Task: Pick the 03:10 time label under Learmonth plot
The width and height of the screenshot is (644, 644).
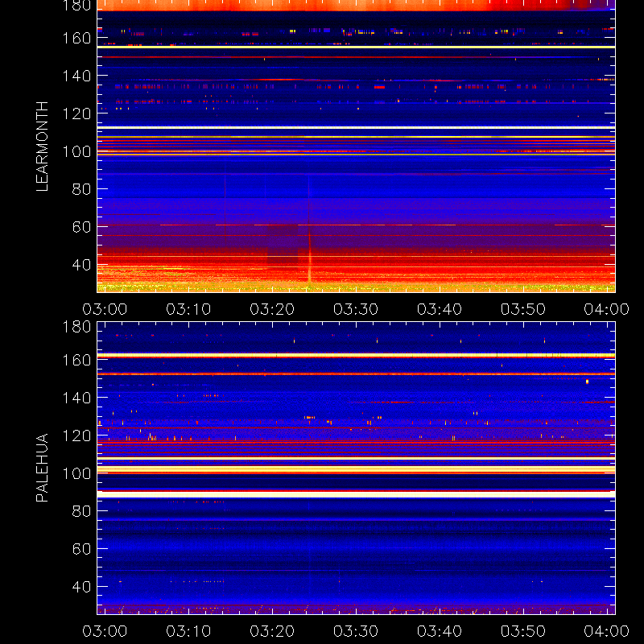Action: pyautogui.click(x=188, y=309)
